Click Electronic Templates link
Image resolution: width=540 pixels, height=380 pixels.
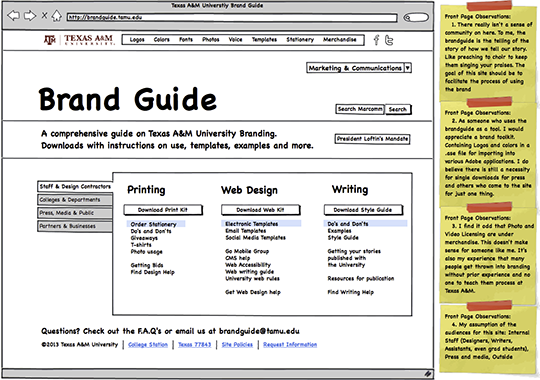(x=251, y=224)
